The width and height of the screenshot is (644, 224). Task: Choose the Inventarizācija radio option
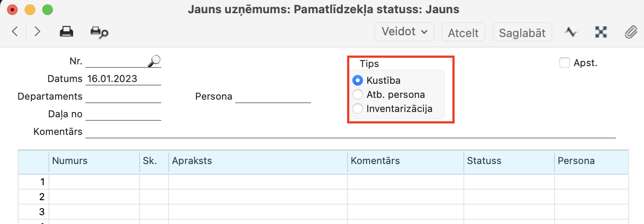[x=358, y=108]
